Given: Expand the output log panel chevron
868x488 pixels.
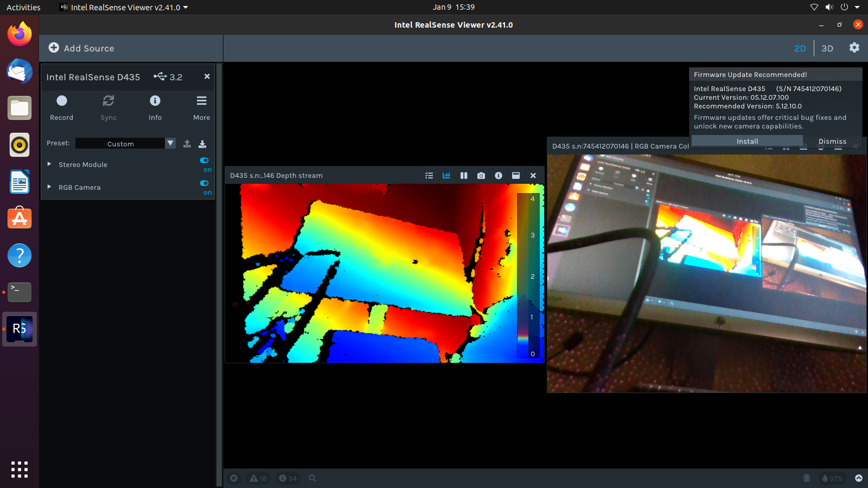Looking at the screenshot, I should 859,478.
